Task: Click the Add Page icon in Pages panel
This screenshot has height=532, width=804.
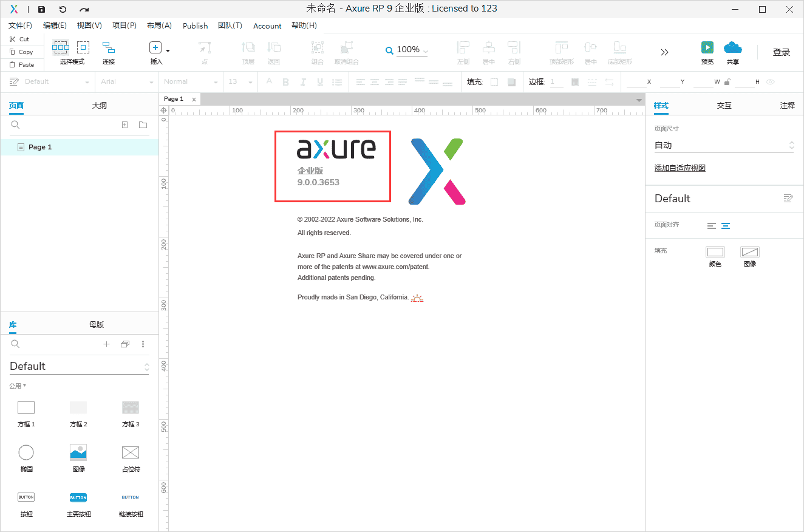Action: point(125,125)
